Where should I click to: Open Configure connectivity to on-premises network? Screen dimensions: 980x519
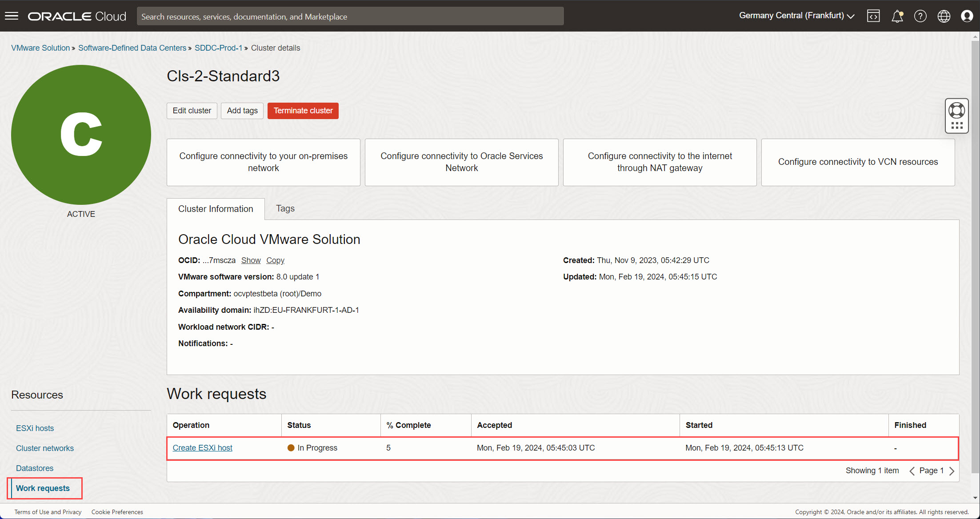coord(264,162)
